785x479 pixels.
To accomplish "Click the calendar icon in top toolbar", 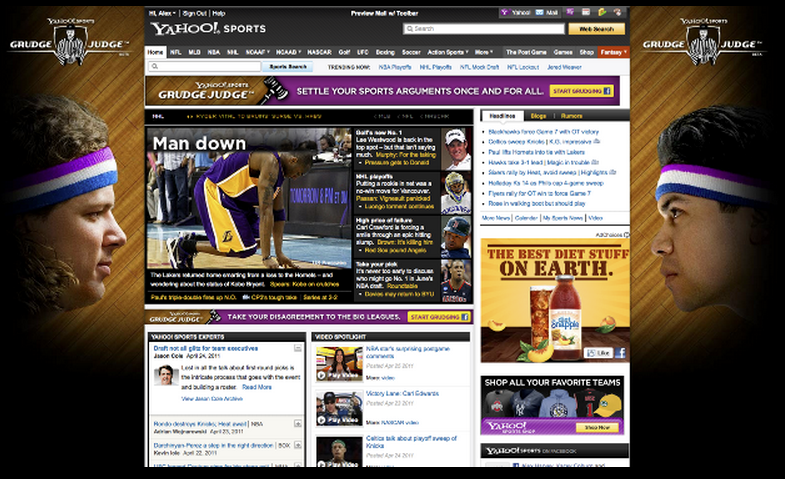I will 586,12.
